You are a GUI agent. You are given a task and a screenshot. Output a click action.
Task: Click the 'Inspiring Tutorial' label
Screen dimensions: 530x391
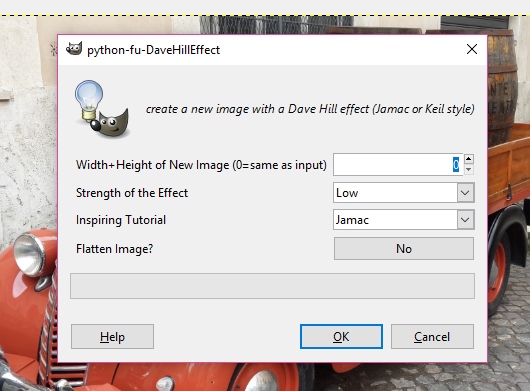[x=121, y=220]
